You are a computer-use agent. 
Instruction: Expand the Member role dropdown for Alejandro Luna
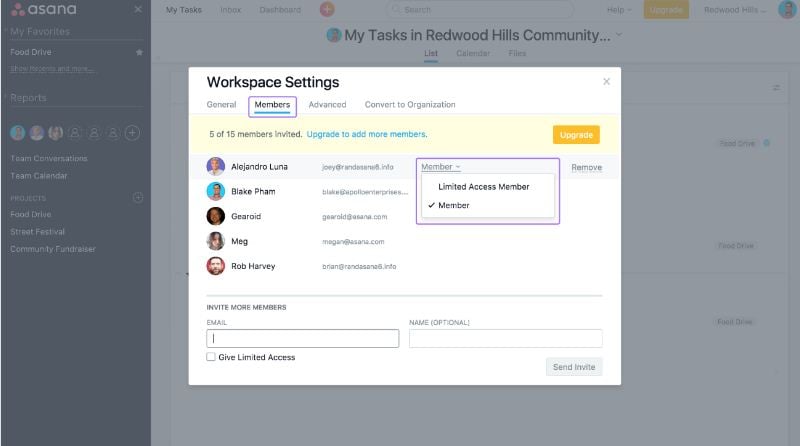tap(440, 167)
